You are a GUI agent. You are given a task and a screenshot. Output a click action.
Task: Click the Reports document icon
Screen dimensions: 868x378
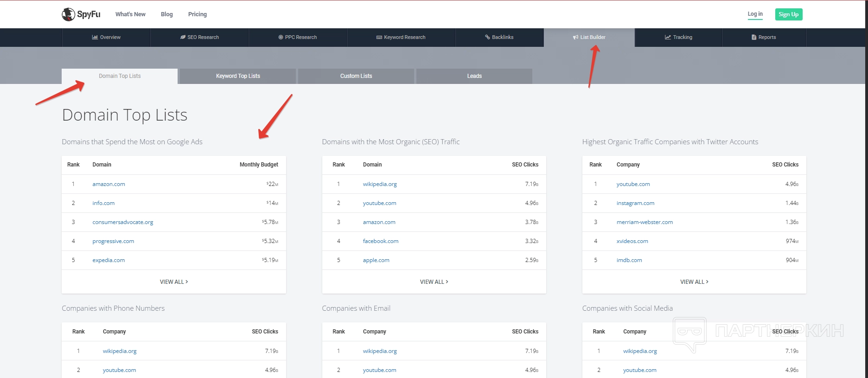tap(754, 37)
